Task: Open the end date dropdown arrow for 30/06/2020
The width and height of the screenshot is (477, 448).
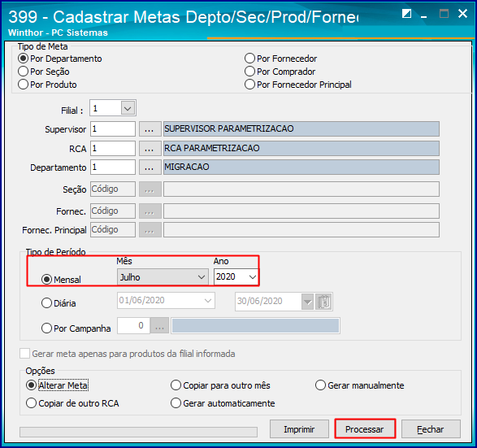Action: [x=307, y=302]
